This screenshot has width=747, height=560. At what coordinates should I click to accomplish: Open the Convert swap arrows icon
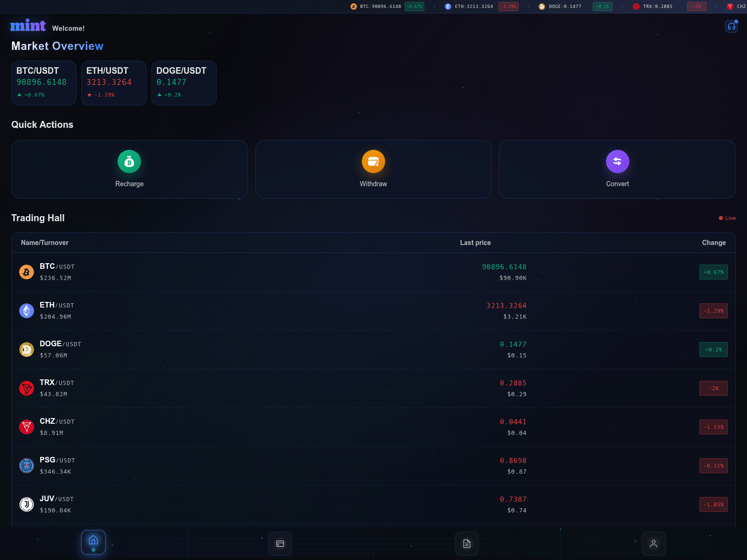tap(617, 161)
